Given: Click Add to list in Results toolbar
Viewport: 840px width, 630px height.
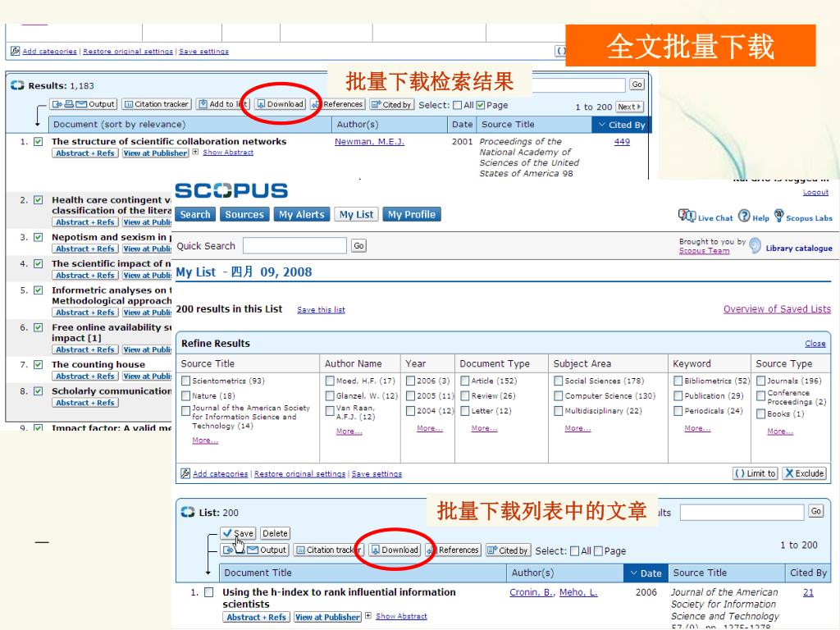Looking at the screenshot, I should pyautogui.click(x=222, y=104).
